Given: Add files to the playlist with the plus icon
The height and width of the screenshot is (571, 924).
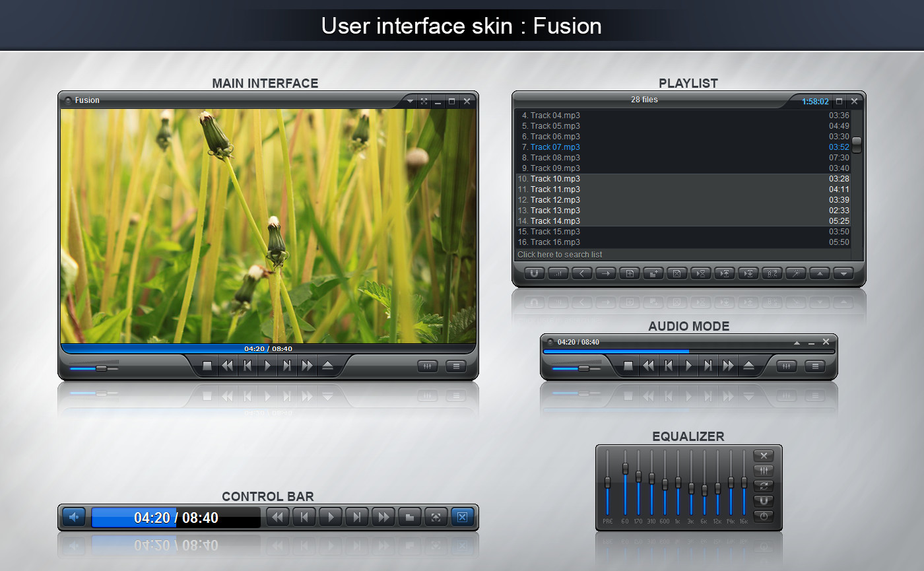Looking at the screenshot, I should tap(629, 273).
